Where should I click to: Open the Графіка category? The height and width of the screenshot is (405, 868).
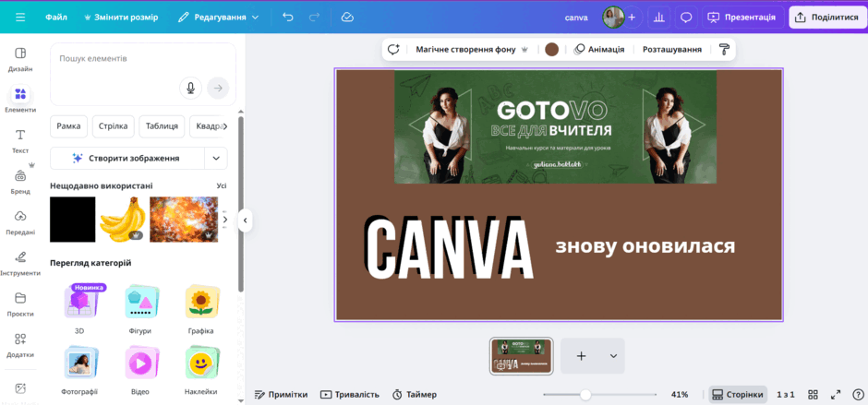pos(200,310)
